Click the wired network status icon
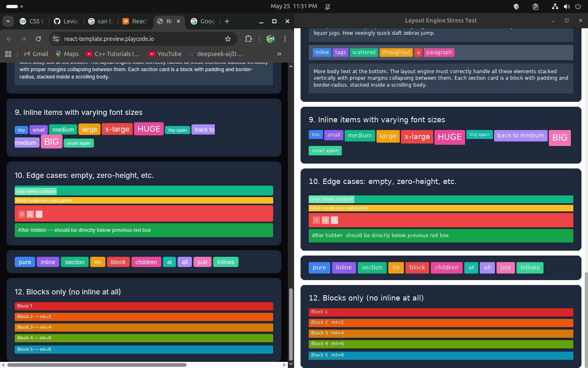 click(x=555, y=7)
